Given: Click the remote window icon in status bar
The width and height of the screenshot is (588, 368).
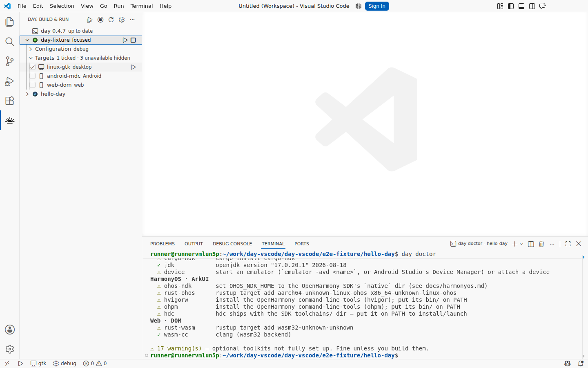Looking at the screenshot, I should click(7, 364).
